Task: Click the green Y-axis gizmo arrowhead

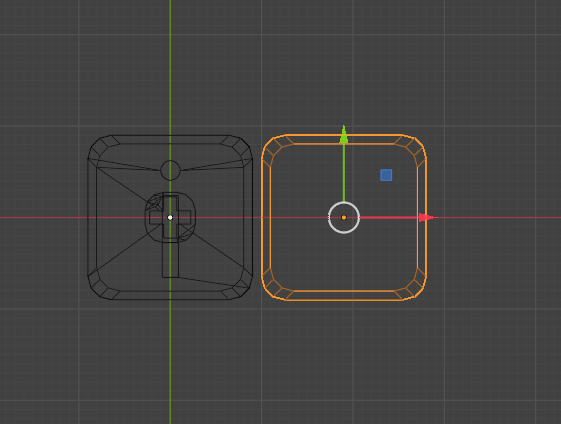Action: (x=344, y=135)
